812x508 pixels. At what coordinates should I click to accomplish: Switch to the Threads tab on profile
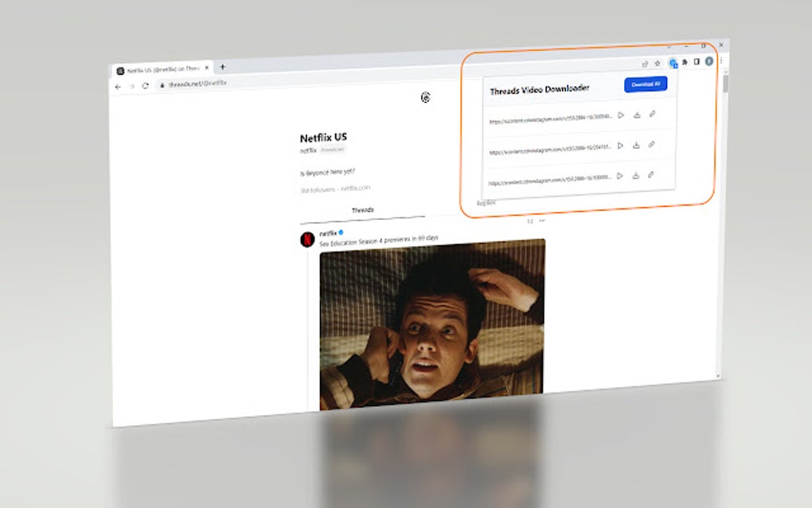point(362,210)
